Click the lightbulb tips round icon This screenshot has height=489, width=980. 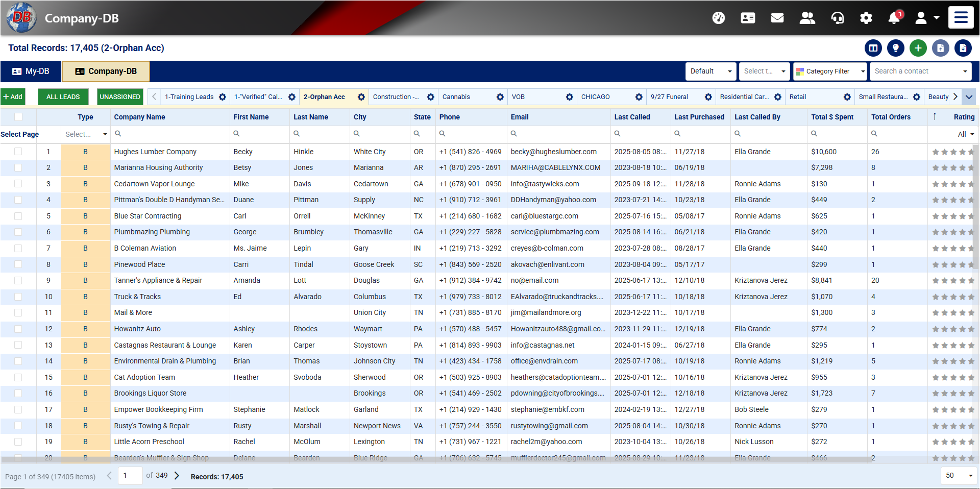(896, 48)
